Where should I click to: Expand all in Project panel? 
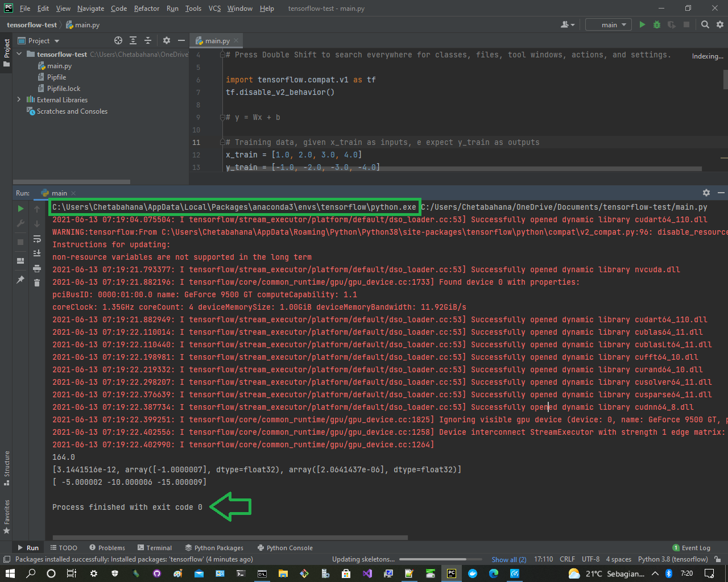(x=133, y=40)
